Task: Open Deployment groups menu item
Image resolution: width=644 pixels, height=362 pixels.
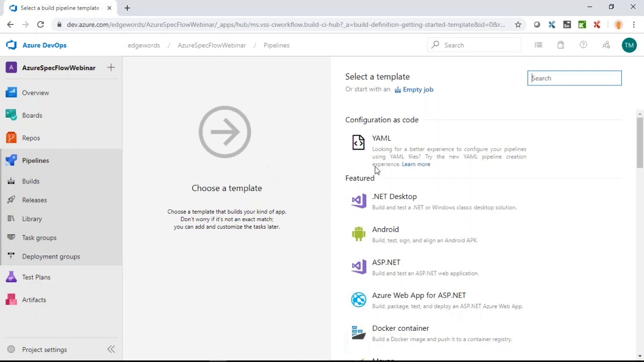Action: coord(51,256)
